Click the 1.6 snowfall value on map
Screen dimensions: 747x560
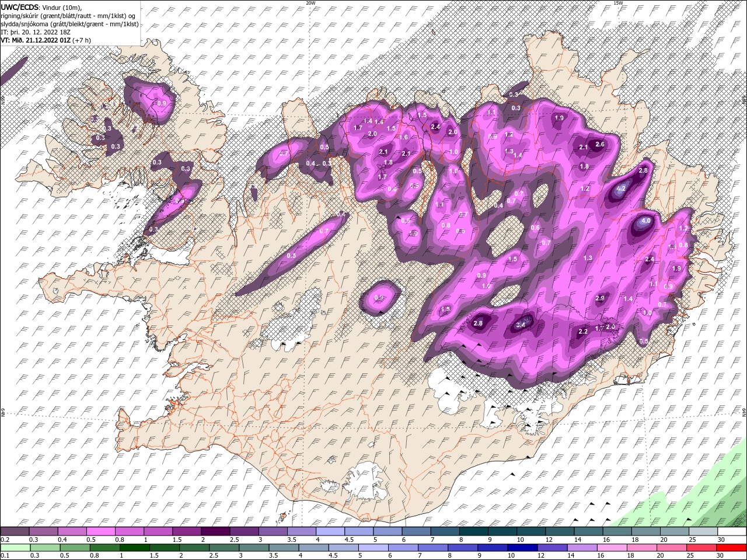[x=403, y=137]
